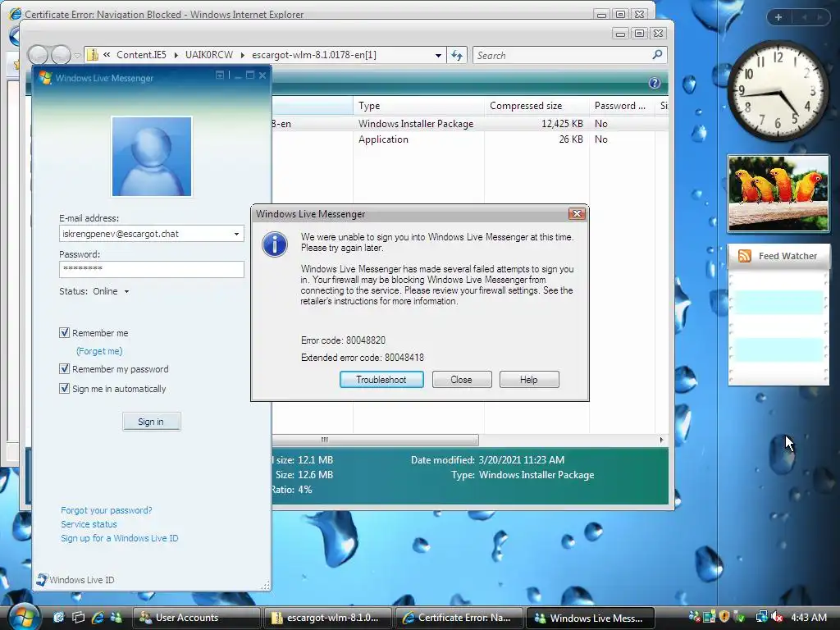
Task: Dismiss error dialog with red X button
Action: pos(577,214)
